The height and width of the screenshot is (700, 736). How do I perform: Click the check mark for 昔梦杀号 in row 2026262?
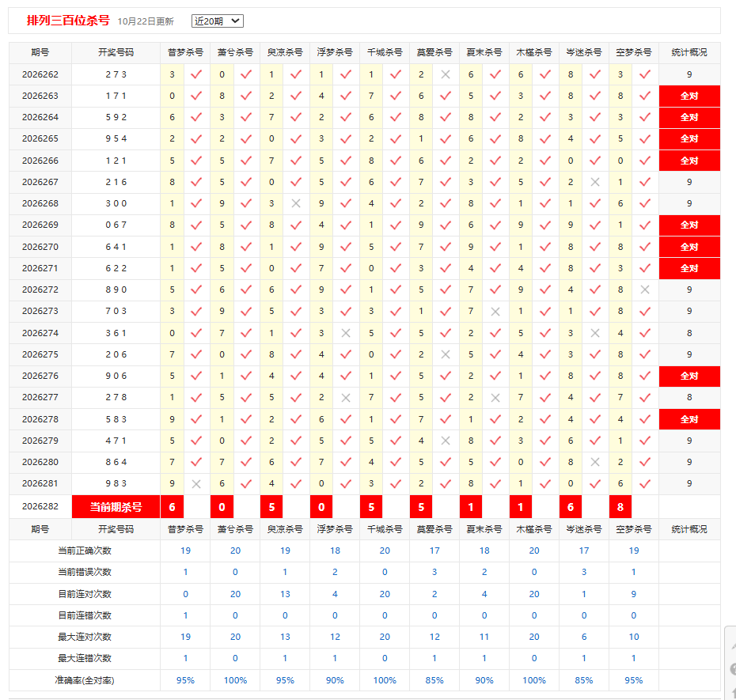[x=196, y=74]
